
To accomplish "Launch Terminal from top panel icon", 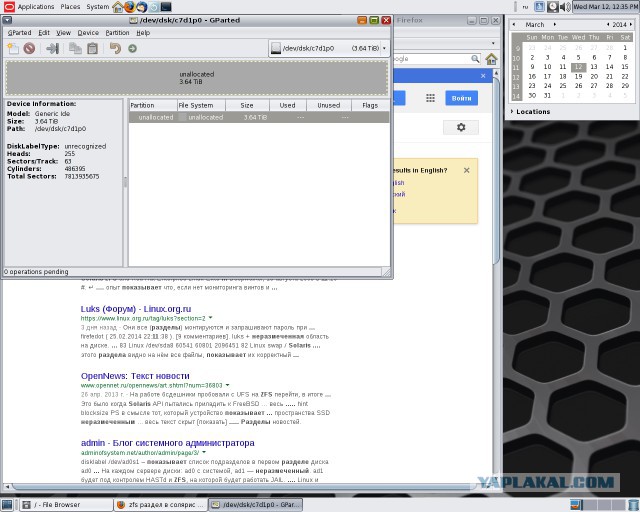I will [x=166, y=7].
